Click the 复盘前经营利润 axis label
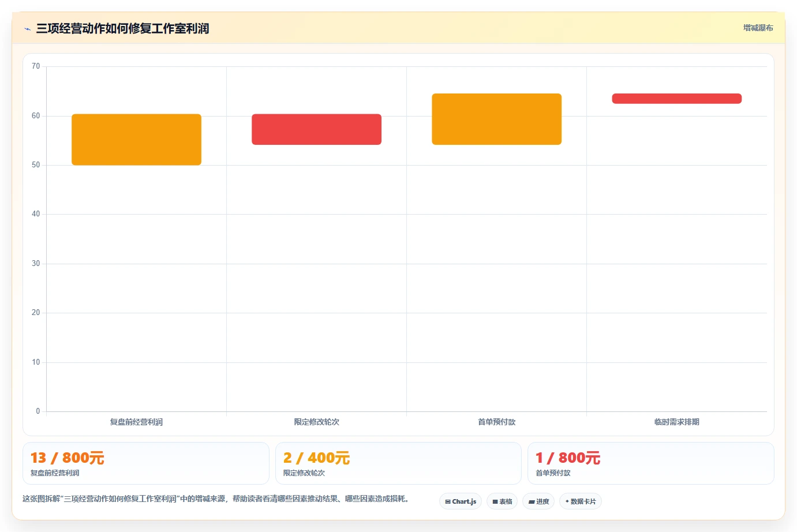The width and height of the screenshot is (797, 532). (x=136, y=422)
